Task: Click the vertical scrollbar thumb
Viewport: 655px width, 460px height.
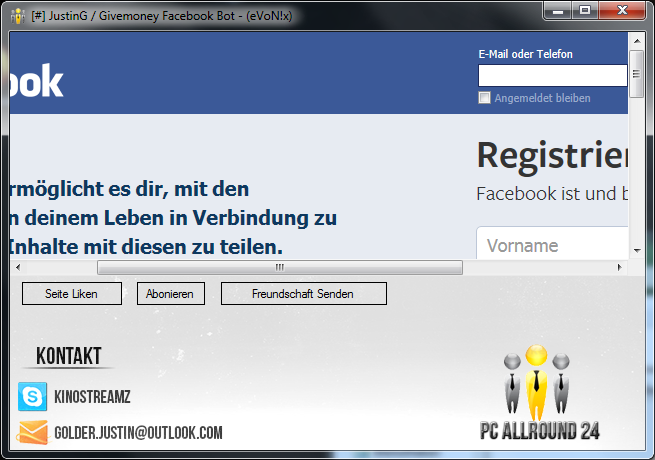Action: [637, 74]
